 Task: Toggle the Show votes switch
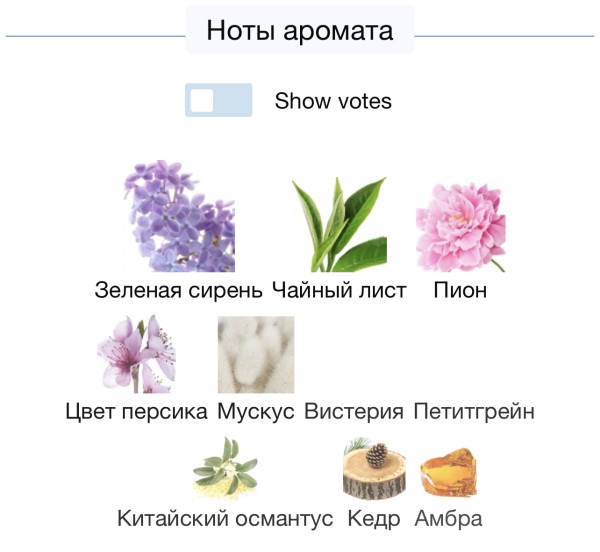218,100
